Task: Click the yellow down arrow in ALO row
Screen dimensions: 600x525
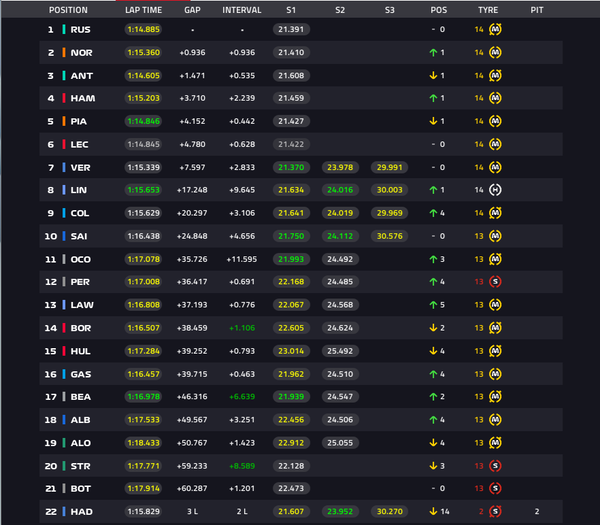Action: (x=433, y=443)
